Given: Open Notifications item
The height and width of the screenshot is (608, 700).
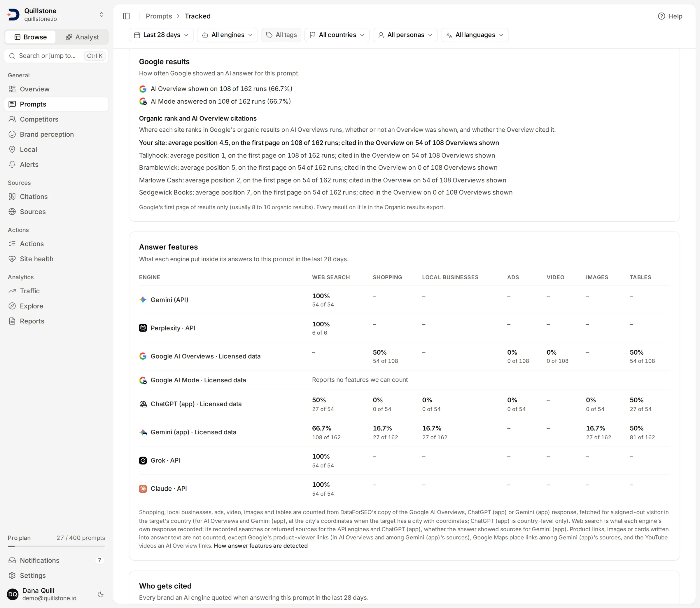Looking at the screenshot, I should pyautogui.click(x=56, y=560).
